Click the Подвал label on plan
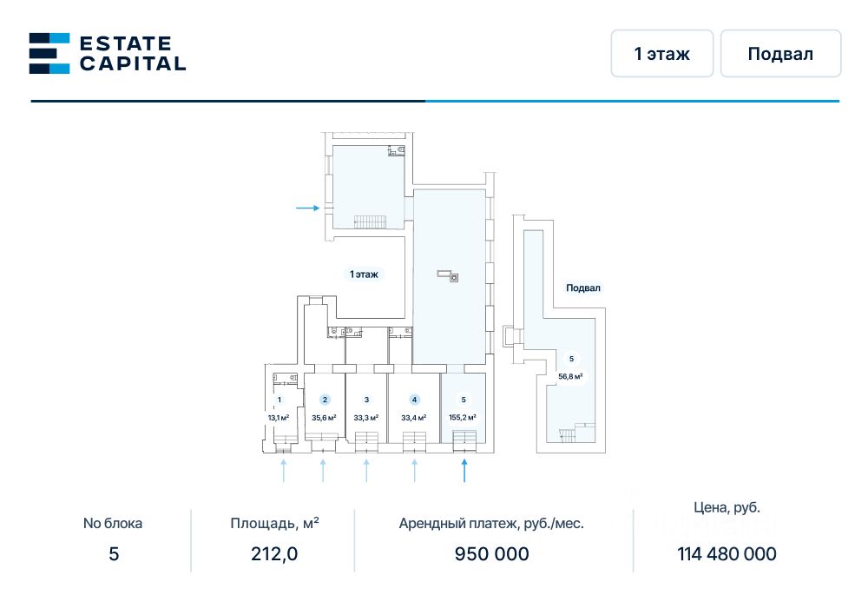Image resolution: width=868 pixels, height=615 pixels. click(583, 288)
